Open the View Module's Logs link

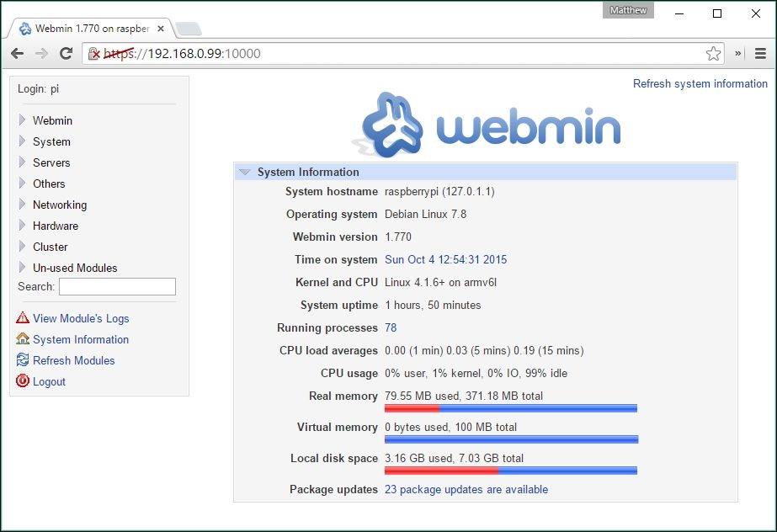coord(81,318)
